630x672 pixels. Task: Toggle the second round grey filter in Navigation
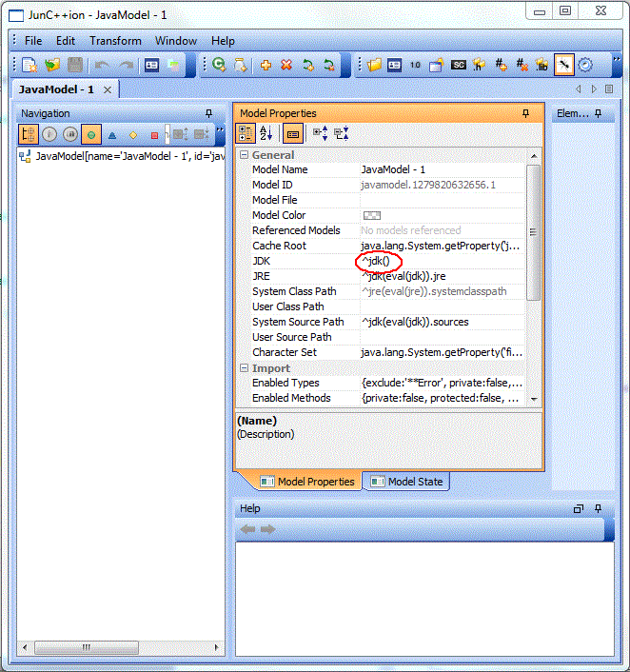[x=70, y=134]
